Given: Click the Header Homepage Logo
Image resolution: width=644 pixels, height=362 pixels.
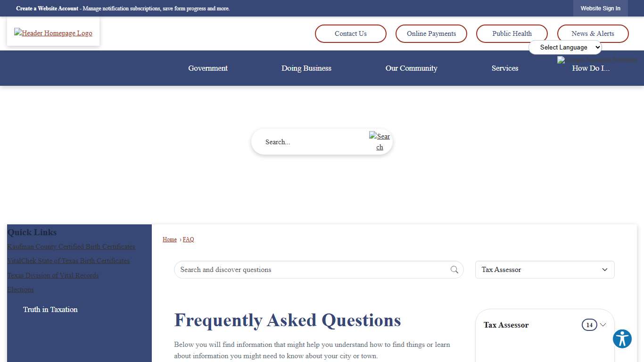Looking at the screenshot, I should click(53, 33).
